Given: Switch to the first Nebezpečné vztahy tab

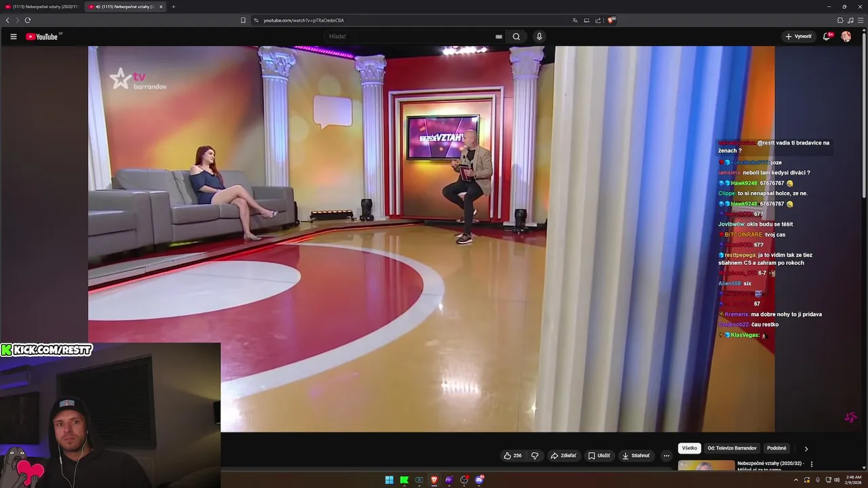Looking at the screenshot, I should pos(42,7).
